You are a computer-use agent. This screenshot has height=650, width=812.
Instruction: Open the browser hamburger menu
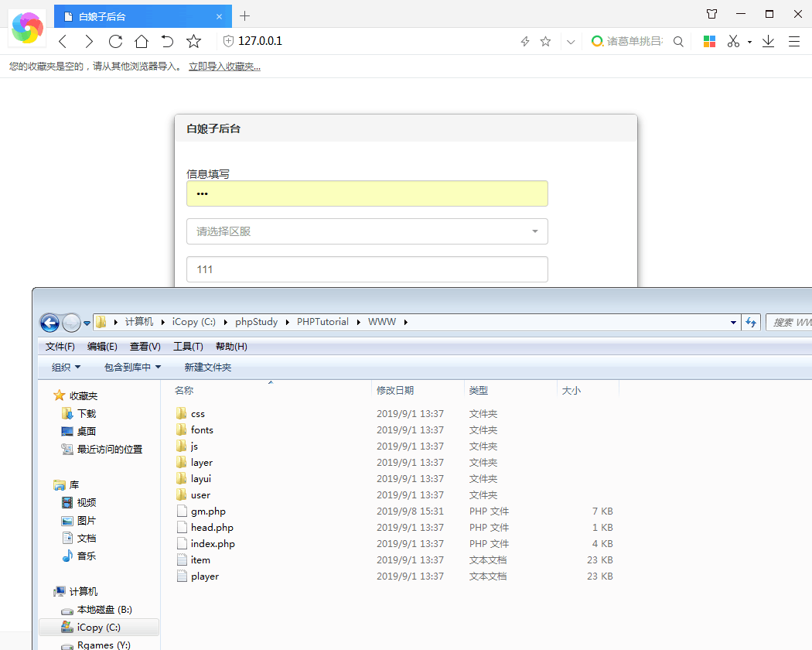[x=793, y=41]
